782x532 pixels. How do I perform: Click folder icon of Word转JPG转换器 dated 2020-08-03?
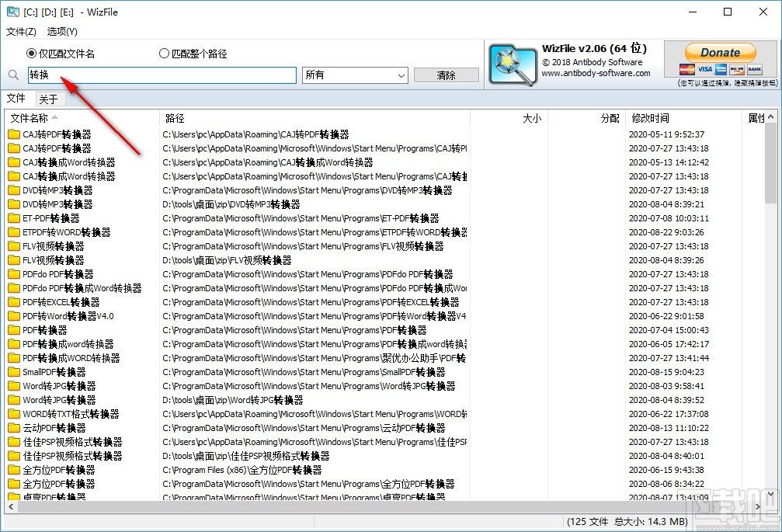(x=14, y=386)
